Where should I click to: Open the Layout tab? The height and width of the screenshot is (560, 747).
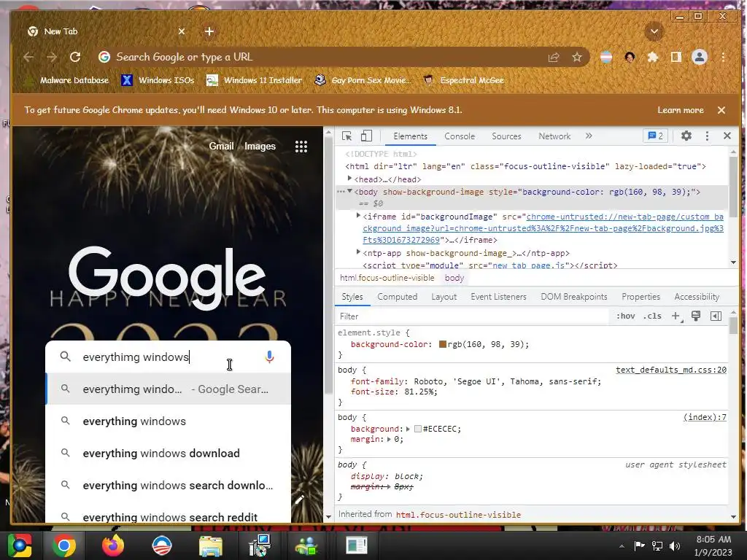(x=444, y=297)
